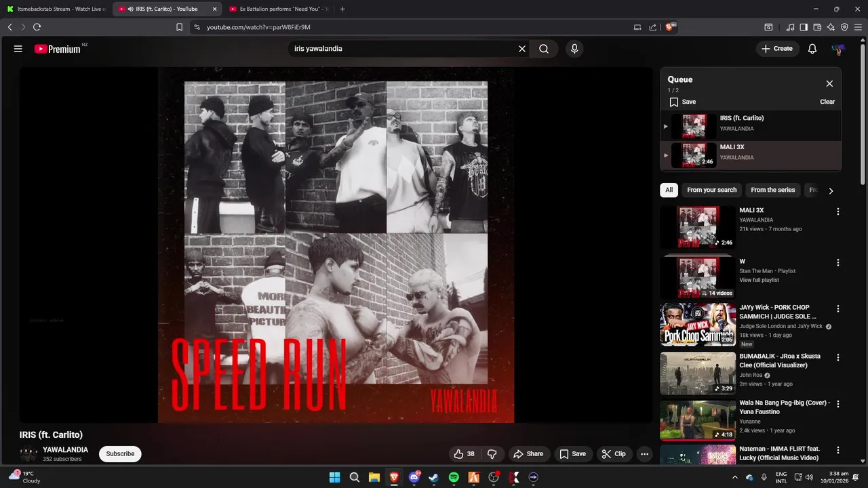Screen dimensions: 868x488
Task: Play MALI 3X in the queue
Action: [x=751, y=155]
